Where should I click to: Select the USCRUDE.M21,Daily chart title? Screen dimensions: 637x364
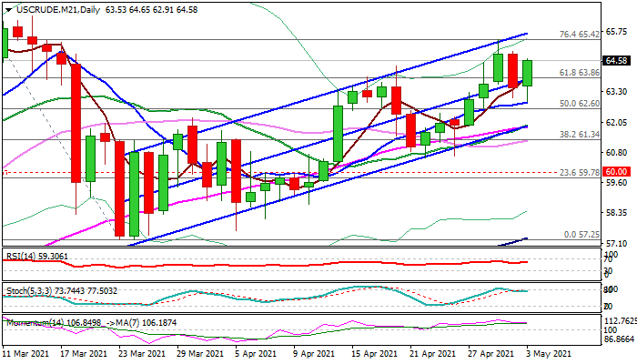click(58, 10)
